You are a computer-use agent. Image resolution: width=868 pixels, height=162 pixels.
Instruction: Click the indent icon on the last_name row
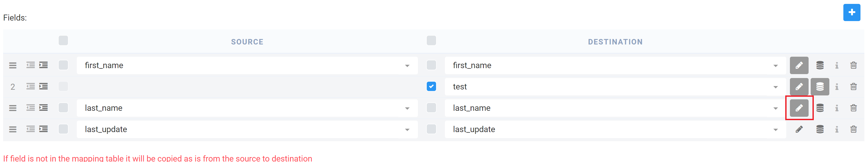click(44, 108)
